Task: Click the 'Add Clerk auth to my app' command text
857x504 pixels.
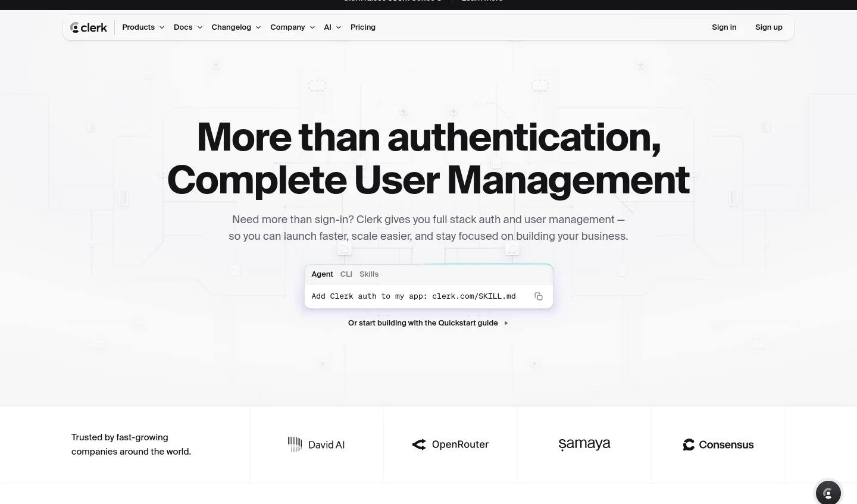Action: click(414, 296)
